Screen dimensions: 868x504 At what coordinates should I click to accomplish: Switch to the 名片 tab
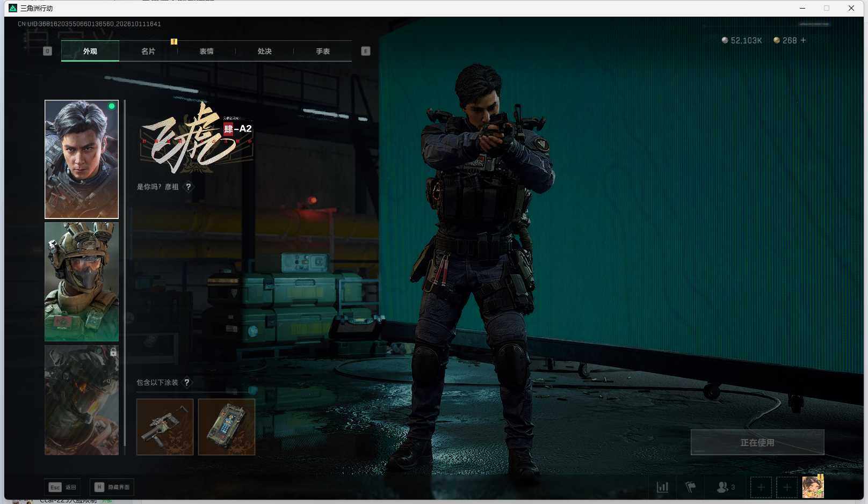point(148,52)
